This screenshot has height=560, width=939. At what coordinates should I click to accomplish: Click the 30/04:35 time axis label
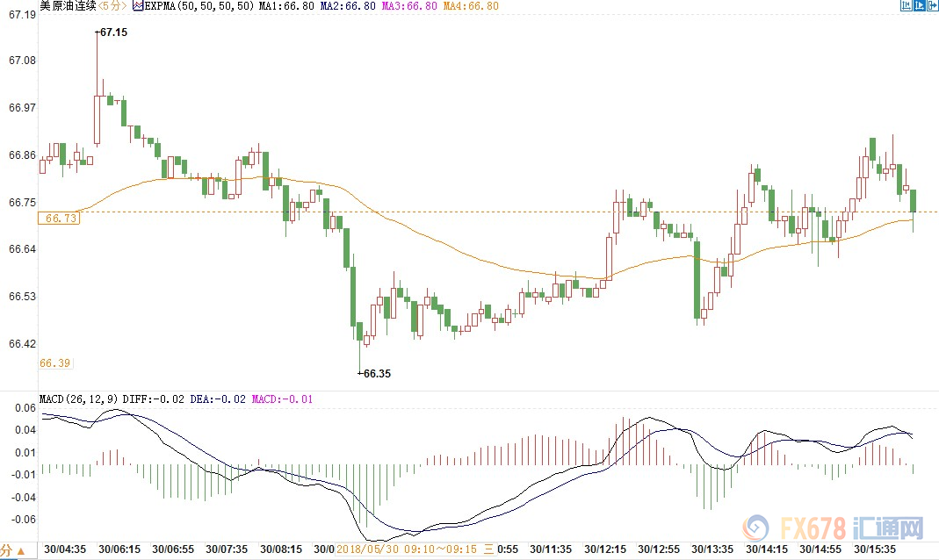[x=65, y=549]
